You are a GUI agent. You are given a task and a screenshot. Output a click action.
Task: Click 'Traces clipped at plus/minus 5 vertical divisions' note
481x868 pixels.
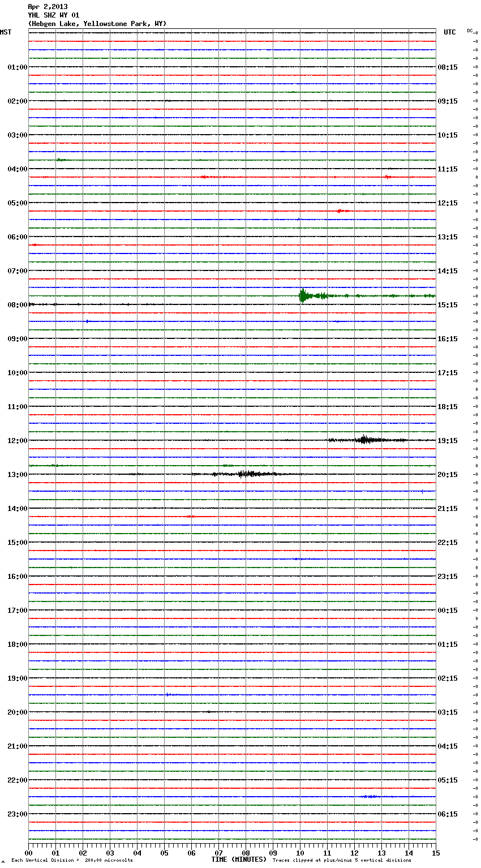click(x=342, y=861)
